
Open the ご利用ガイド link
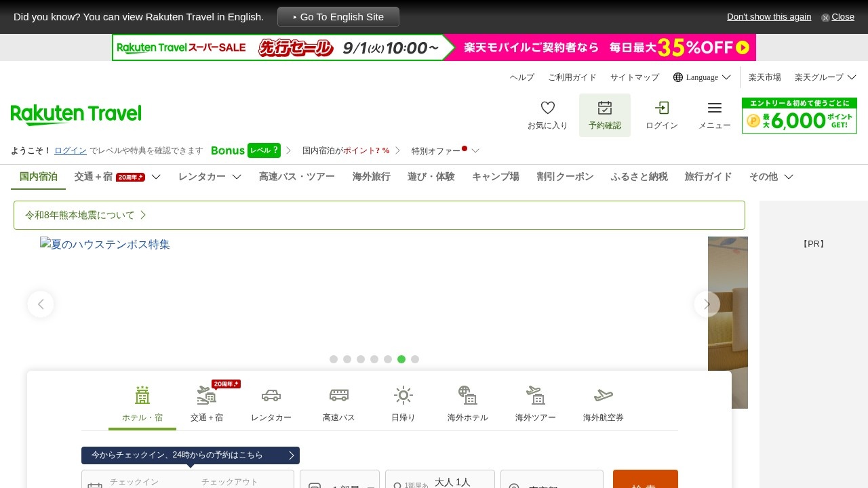(x=572, y=77)
